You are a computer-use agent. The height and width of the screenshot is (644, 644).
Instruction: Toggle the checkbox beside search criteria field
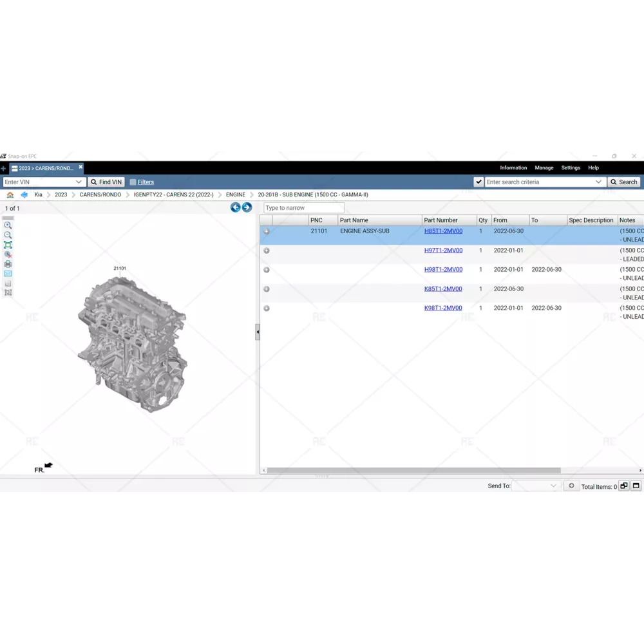[478, 182]
